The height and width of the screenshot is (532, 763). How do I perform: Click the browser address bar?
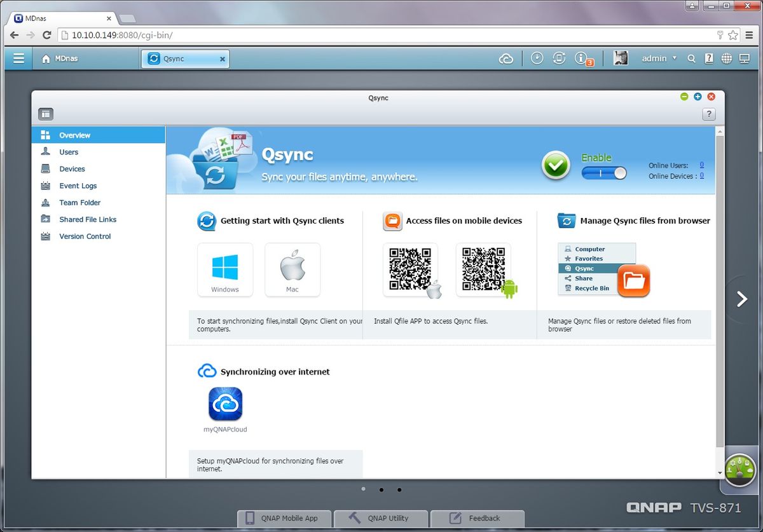pyautogui.click(x=388, y=35)
